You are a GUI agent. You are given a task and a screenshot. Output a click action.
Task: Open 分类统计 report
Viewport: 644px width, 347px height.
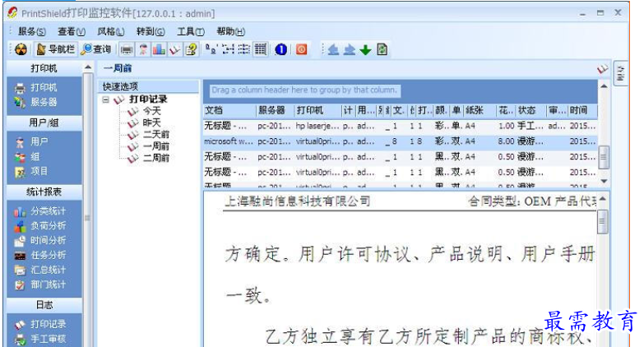pyautogui.click(x=40, y=211)
